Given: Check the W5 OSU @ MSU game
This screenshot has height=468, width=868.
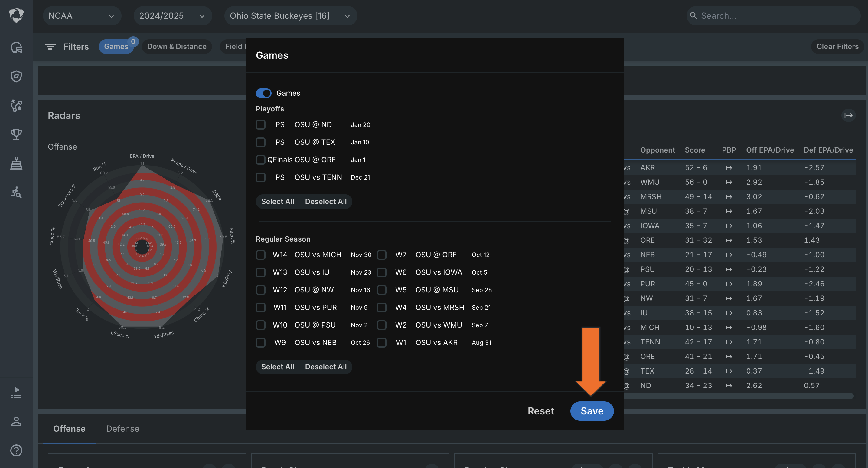Looking at the screenshot, I should pos(381,290).
